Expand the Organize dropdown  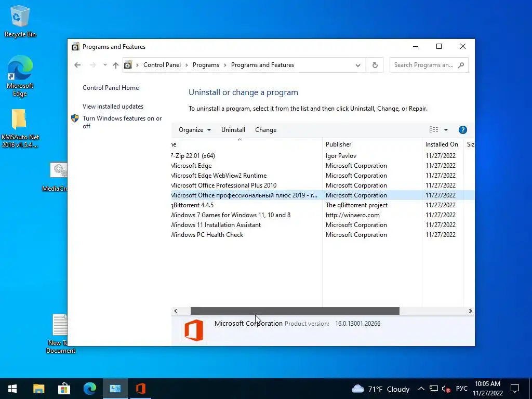195,130
